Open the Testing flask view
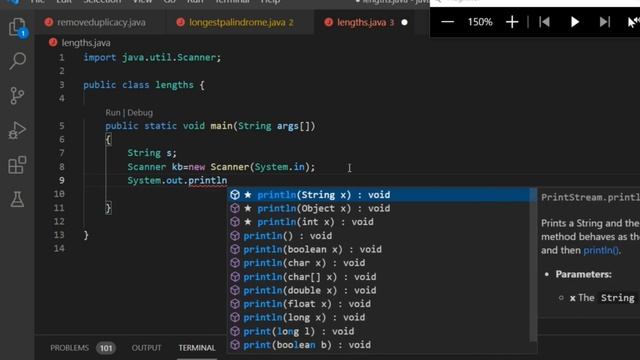640x360 pixels. (17, 199)
